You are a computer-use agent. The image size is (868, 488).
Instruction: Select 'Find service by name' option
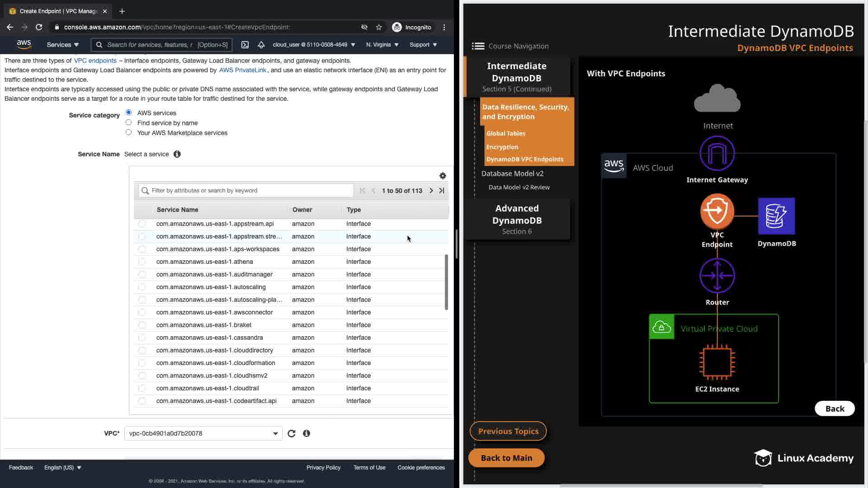(129, 122)
